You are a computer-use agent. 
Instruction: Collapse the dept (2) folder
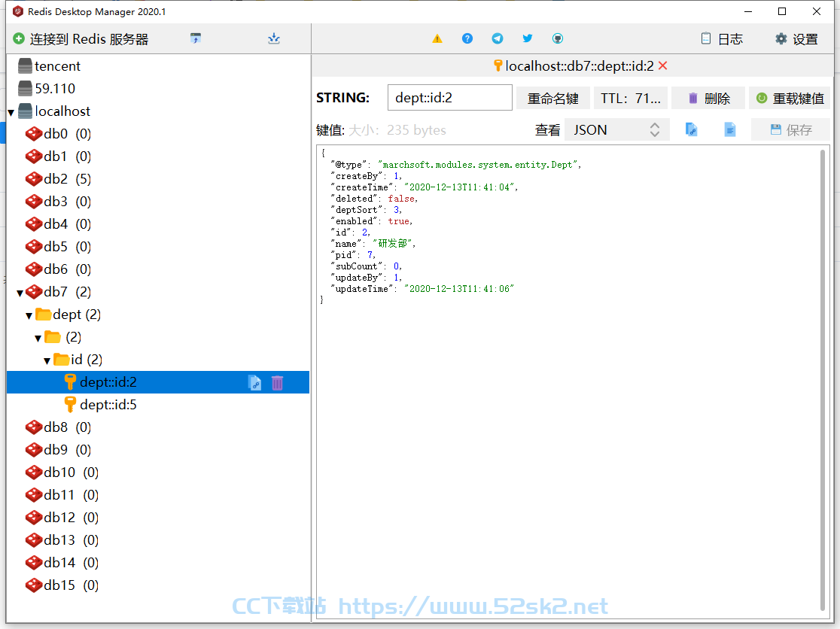click(29, 316)
